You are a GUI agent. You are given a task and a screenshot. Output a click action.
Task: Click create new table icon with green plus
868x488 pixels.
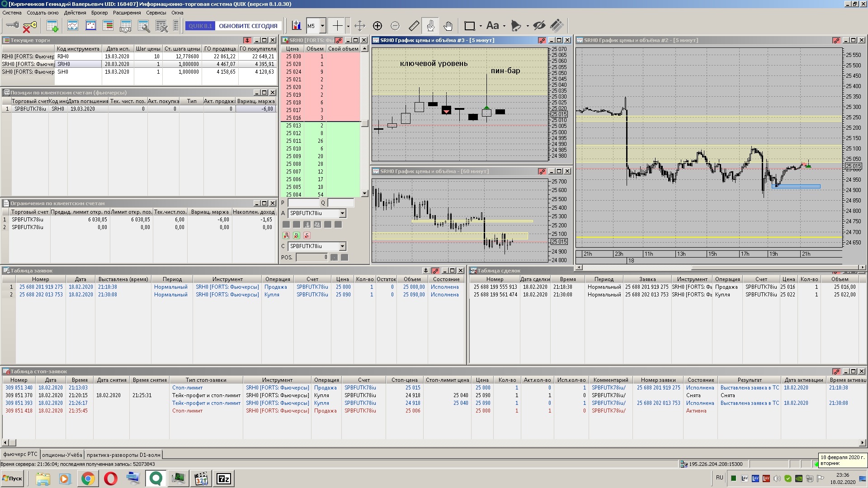(x=52, y=26)
